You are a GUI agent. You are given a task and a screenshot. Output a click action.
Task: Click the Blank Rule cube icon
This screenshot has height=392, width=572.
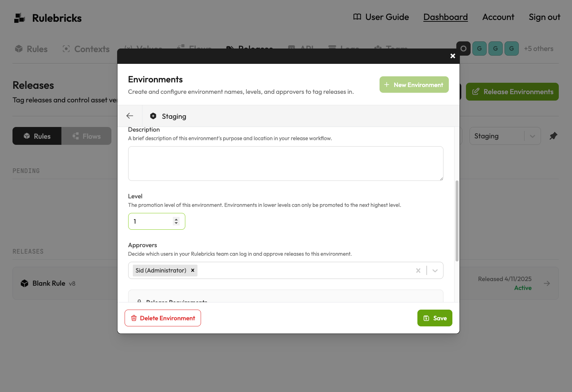[x=24, y=283]
